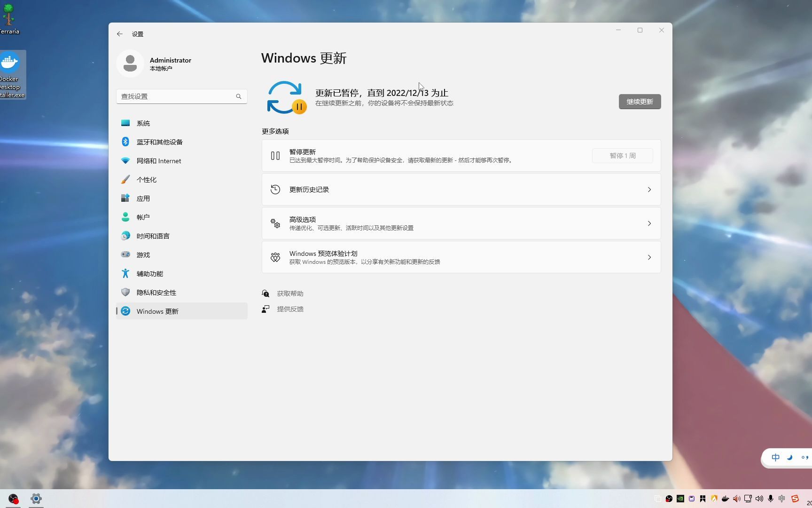Open the 帐户 category
This screenshot has width=812, height=508.
click(x=181, y=217)
